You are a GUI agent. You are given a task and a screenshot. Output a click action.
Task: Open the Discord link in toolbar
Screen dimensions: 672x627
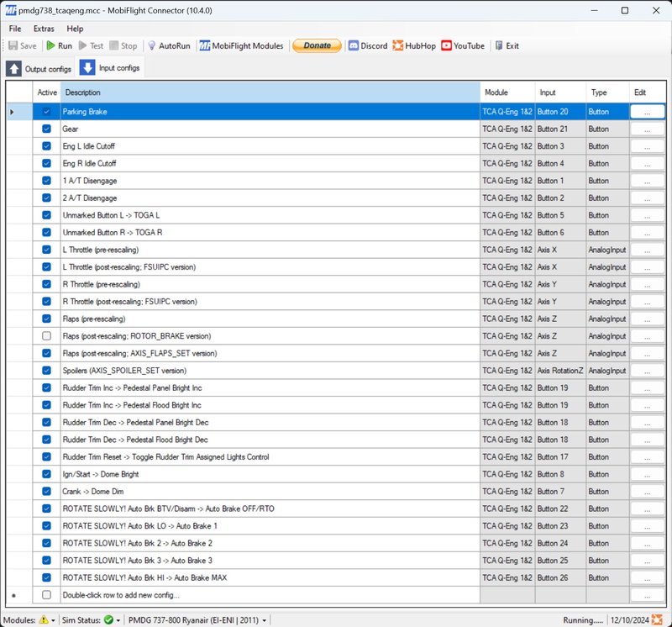tap(367, 46)
